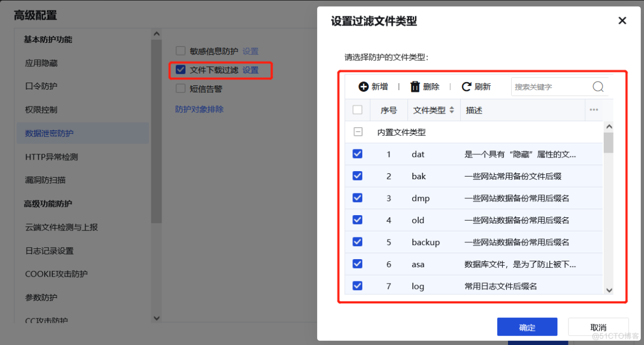Viewport: 644px width, 345px height.
Task: Uncheck the dat file type row checkbox
Action: tap(357, 154)
